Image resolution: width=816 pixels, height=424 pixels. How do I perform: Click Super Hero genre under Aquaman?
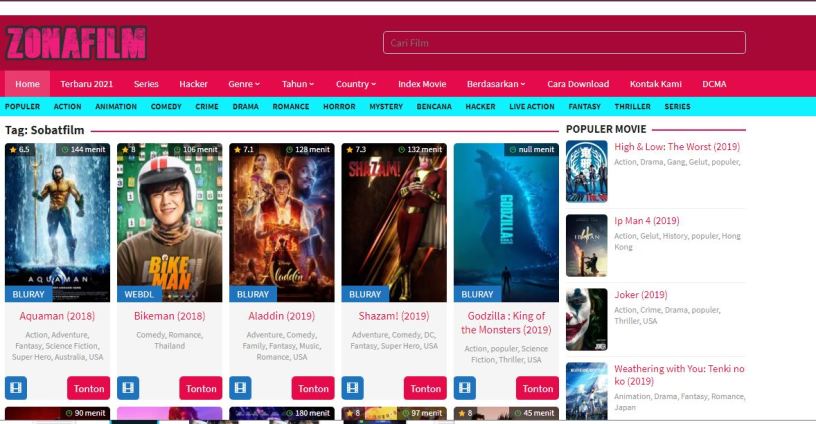[x=32, y=357]
